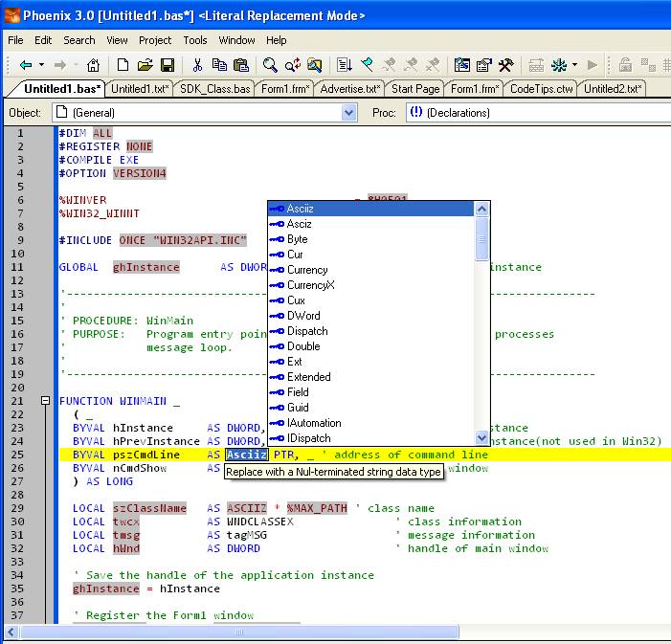Open the back-arrow history dropdown
The height and width of the screenshot is (644, 671).
(x=41, y=65)
